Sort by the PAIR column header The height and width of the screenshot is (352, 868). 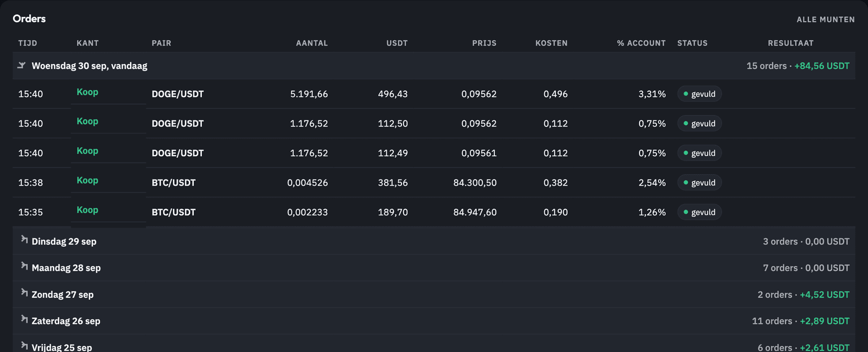click(x=162, y=43)
